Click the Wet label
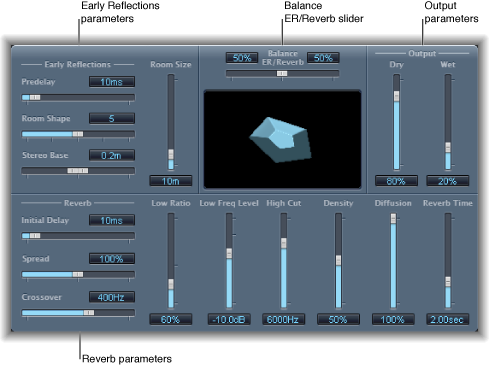This screenshot has height=368, width=490. point(448,64)
